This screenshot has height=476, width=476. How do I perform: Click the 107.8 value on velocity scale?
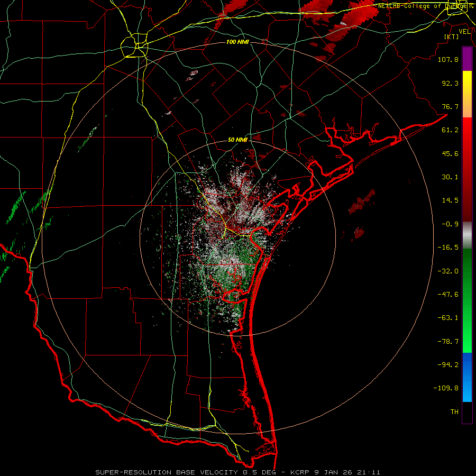448,59
